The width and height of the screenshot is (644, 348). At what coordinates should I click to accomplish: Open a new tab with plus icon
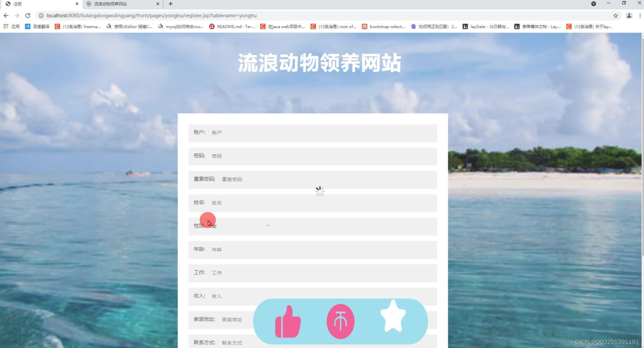(171, 4)
